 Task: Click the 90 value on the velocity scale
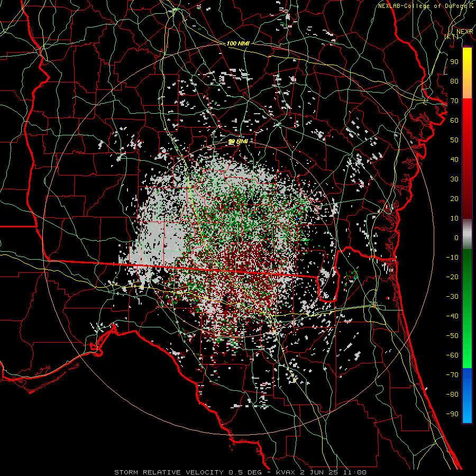pyautogui.click(x=454, y=62)
